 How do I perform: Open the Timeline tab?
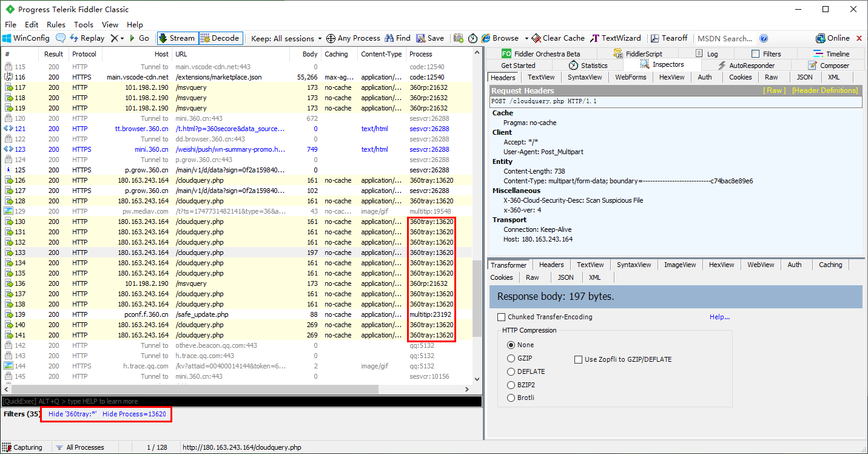[831, 54]
